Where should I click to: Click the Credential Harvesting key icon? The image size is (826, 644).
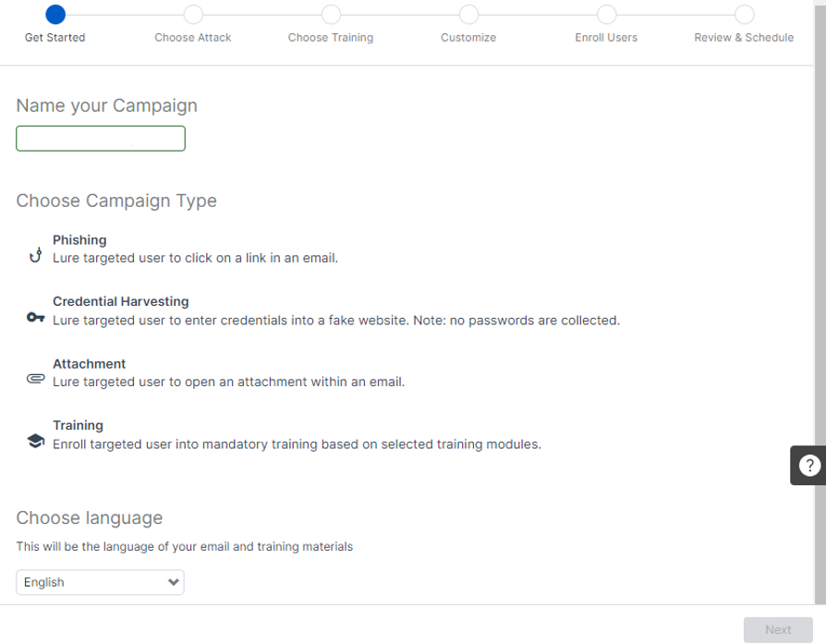coord(36,318)
